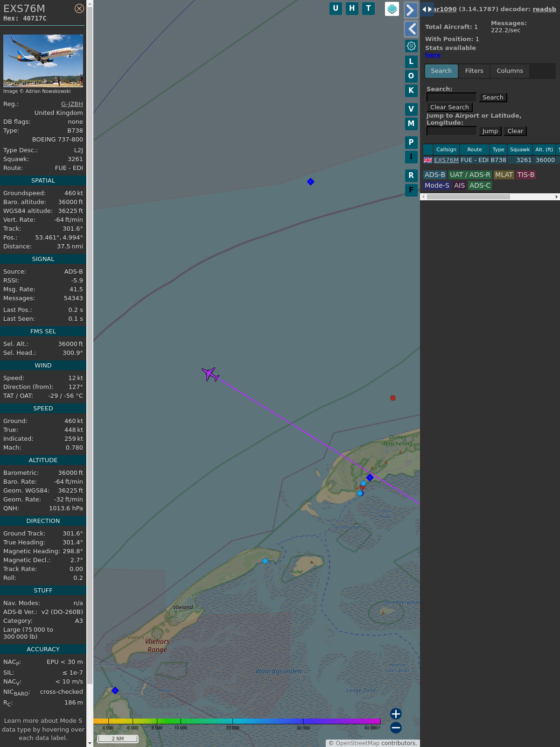
Task: Collapse sidebar with left chevron arrow
Action: [411, 29]
